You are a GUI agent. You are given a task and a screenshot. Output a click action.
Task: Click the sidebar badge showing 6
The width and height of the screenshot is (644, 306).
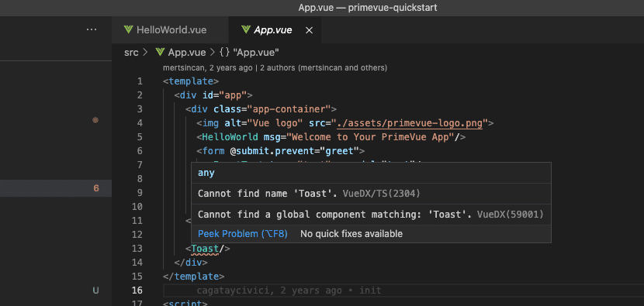[96, 188]
